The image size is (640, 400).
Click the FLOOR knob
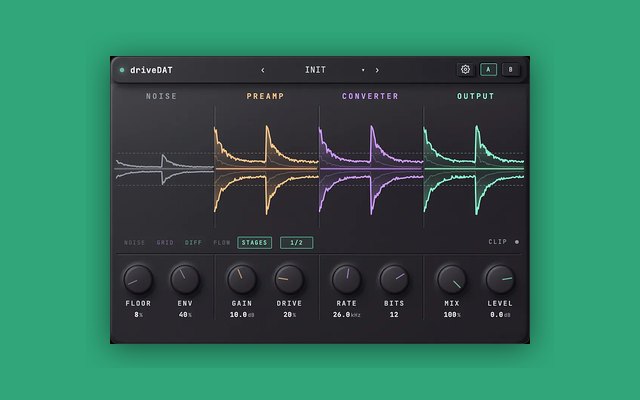pos(138,280)
